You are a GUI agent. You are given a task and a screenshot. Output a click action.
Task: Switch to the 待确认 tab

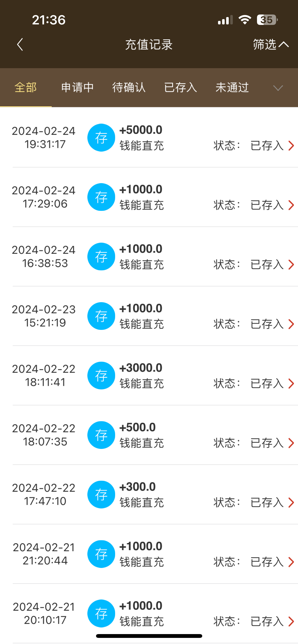129,87
